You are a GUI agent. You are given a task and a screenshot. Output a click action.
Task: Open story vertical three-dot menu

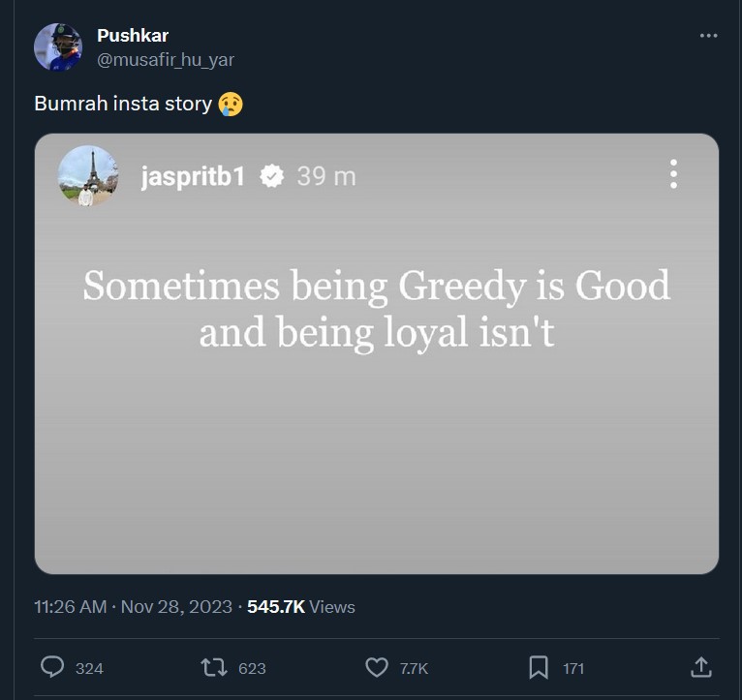(x=673, y=174)
